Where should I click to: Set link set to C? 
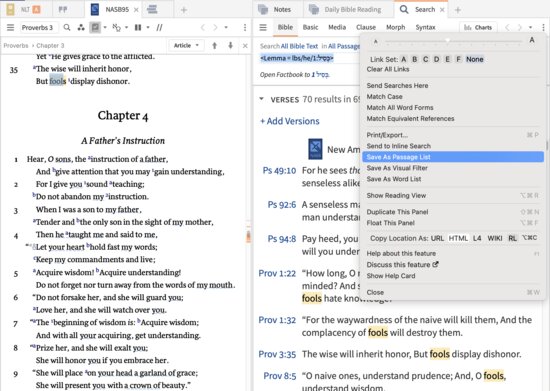pyautogui.click(x=425, y=59)
